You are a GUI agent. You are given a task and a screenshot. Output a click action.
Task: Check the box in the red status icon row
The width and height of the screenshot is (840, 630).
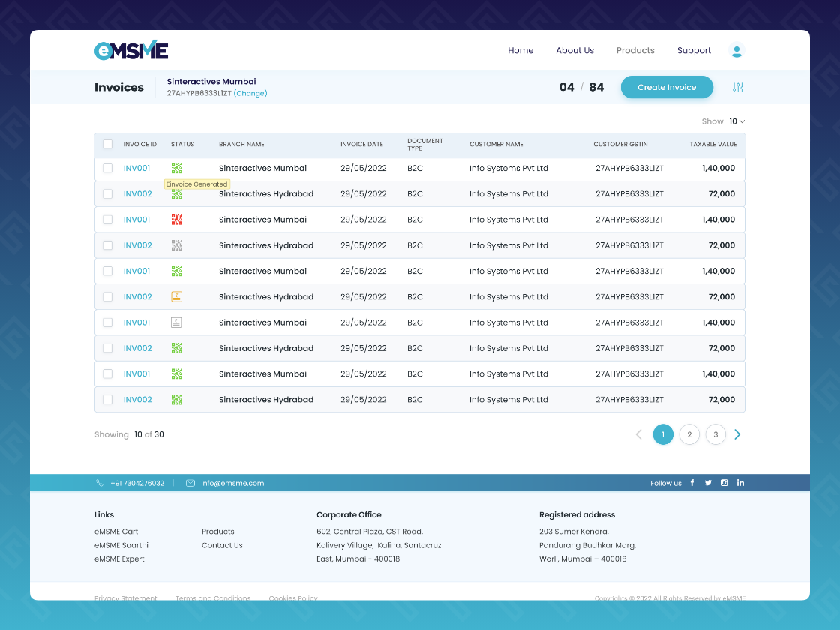(x=108, y=220)
